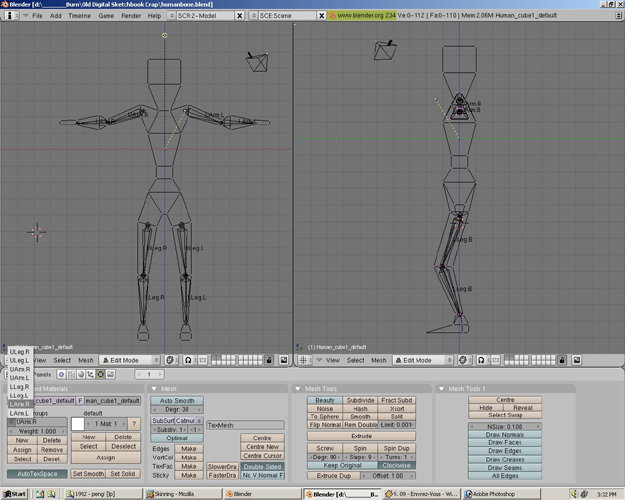Open right viewport Edit Mode dropdown
Viewport: 625px width, 500px height.
(423, 360)
